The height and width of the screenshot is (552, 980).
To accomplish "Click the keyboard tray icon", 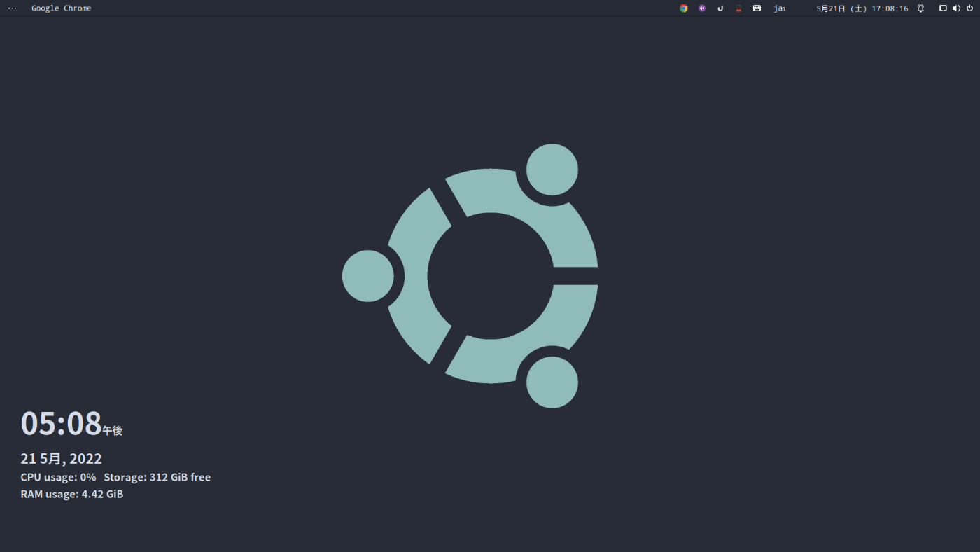I will coord(757,8).
